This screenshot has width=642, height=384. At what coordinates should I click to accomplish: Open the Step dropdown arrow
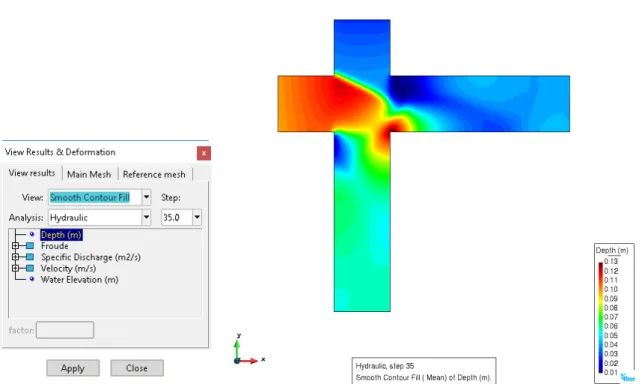[197, 217]
